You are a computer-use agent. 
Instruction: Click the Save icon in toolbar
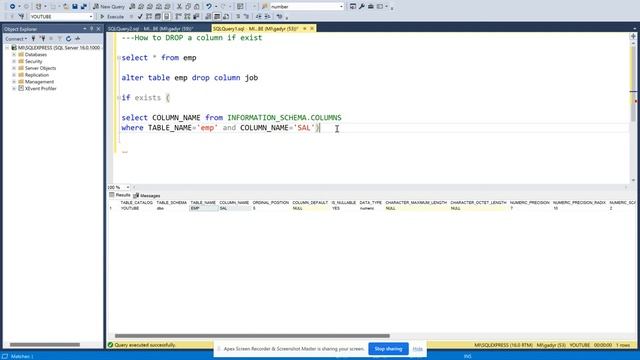pyautogui.click(x=75, y=7)
